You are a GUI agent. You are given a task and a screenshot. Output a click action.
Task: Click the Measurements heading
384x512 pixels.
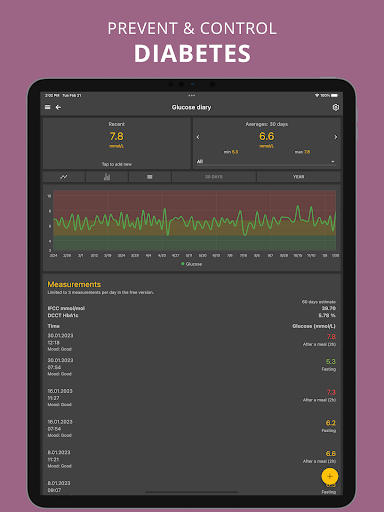[x=74, y=284]
